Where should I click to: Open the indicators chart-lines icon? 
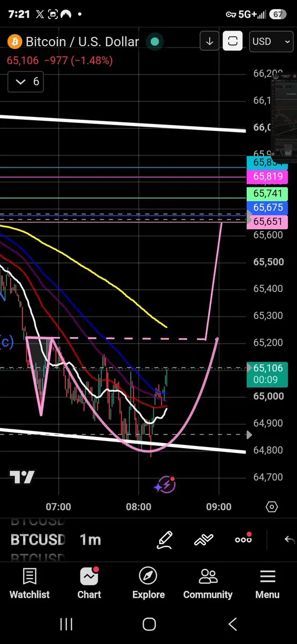(204, 539)
